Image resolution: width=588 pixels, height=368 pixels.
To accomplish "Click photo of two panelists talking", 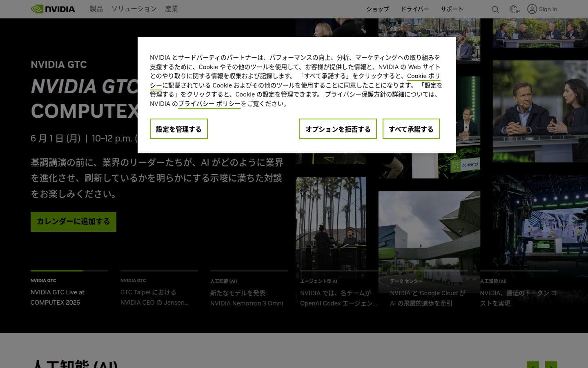I will (x=540, y=111).
